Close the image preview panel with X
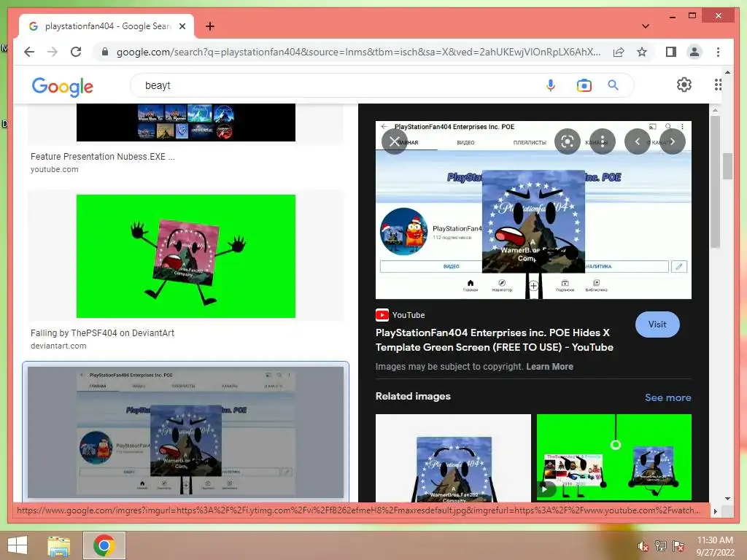 [x=395, y=141]
